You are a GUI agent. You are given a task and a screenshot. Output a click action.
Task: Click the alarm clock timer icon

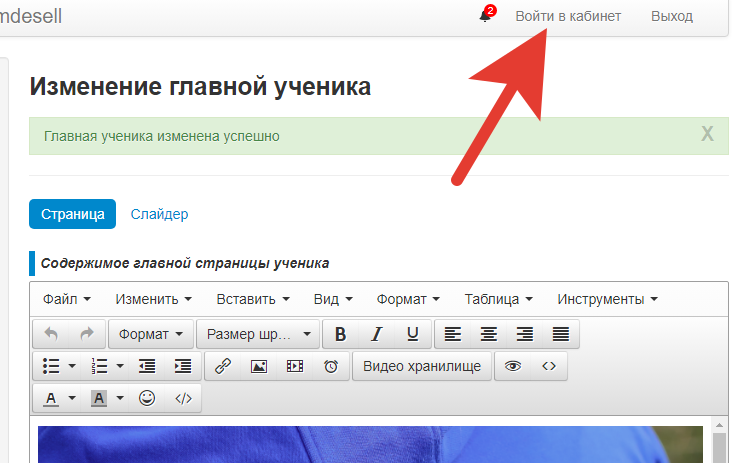[x=331, y=366]
